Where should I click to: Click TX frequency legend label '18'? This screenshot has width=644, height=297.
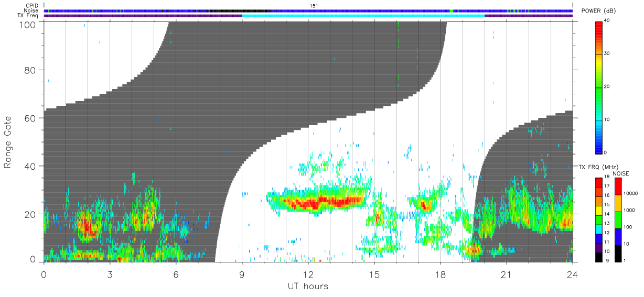[x=608, y=177]
